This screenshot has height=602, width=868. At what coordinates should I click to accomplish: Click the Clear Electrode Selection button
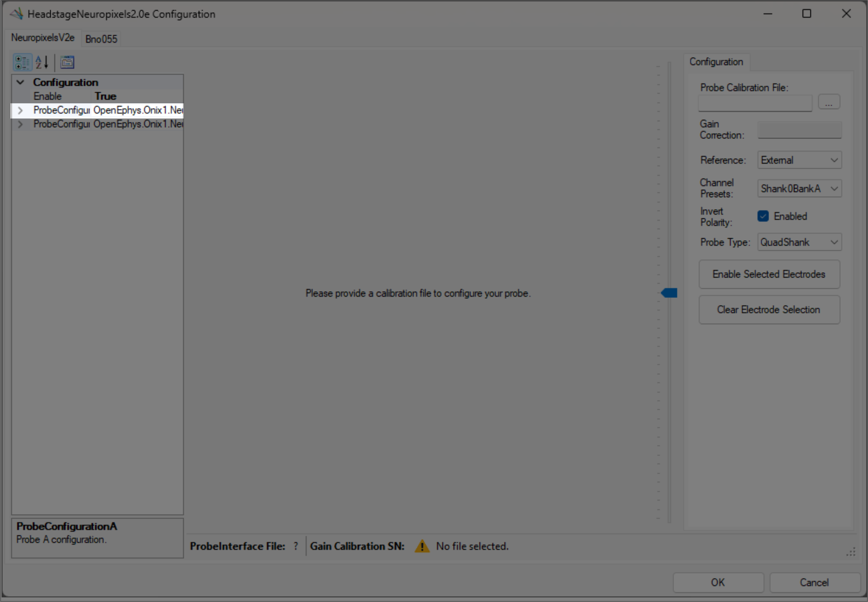pos(769,310)
